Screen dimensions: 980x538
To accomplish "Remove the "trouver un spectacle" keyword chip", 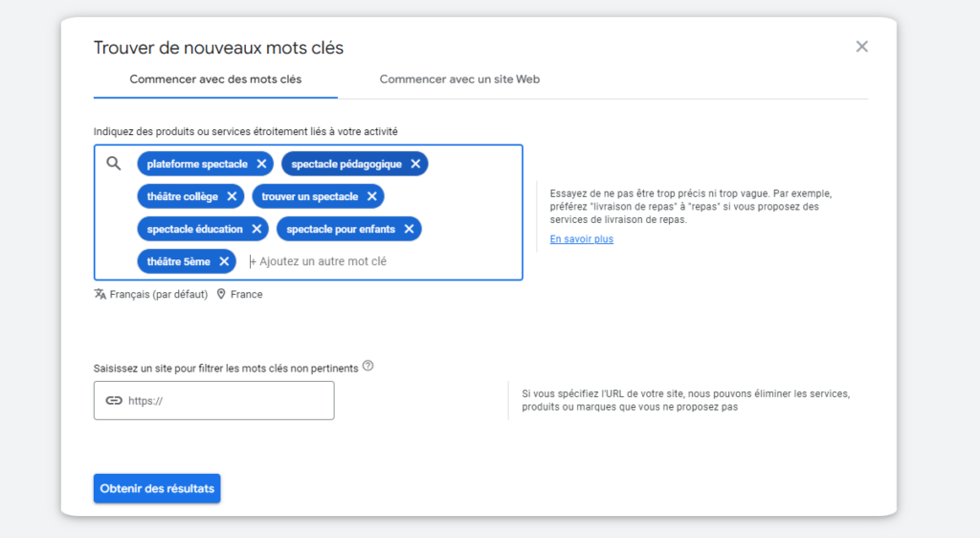I will click(x=371, y=196).
